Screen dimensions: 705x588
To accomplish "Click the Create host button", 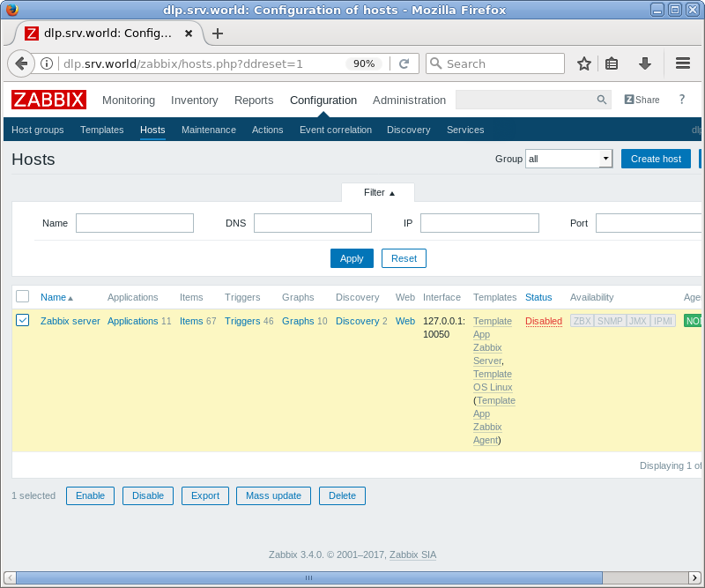I will (656, 159).
